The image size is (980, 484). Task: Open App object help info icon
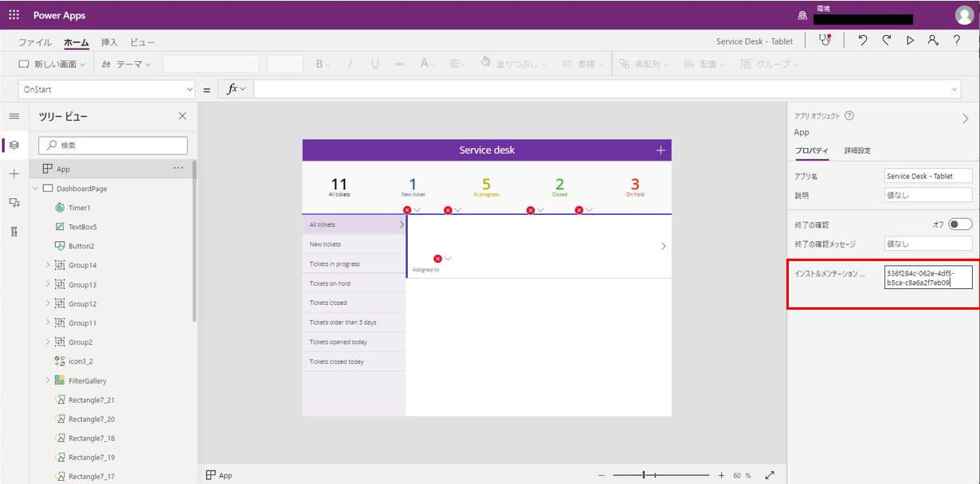pos(849,115)
